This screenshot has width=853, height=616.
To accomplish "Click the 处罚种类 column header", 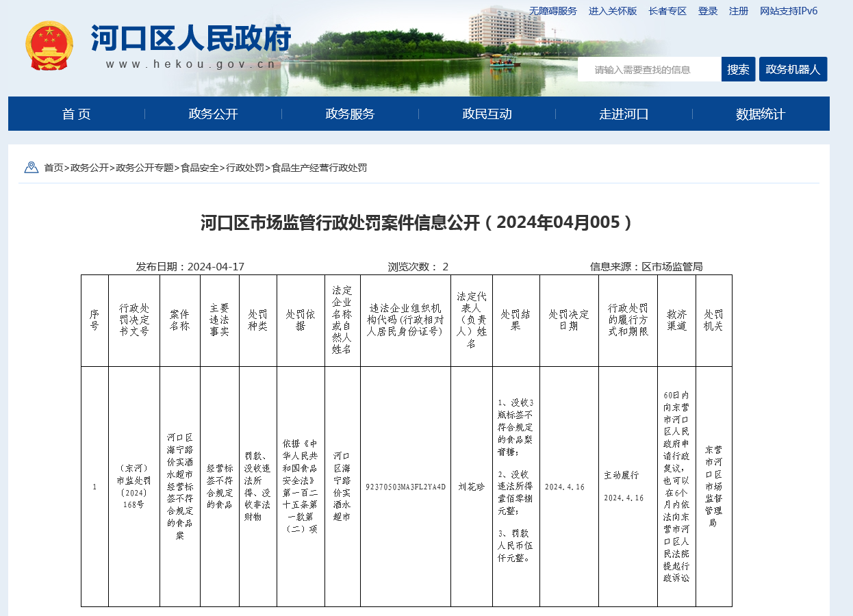I will pyautogui.click(x=258, y=320).
